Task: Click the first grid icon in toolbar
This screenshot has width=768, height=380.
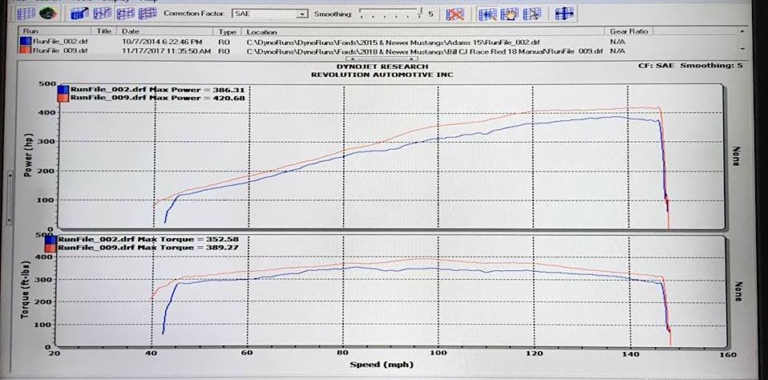Action: [x=25, y=14]
